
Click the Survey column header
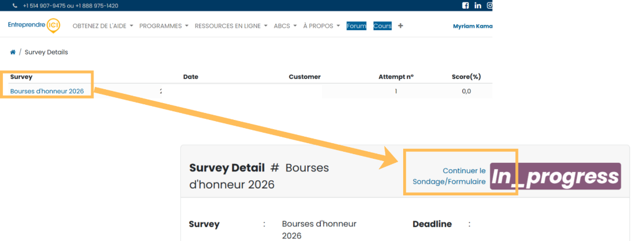21,76
